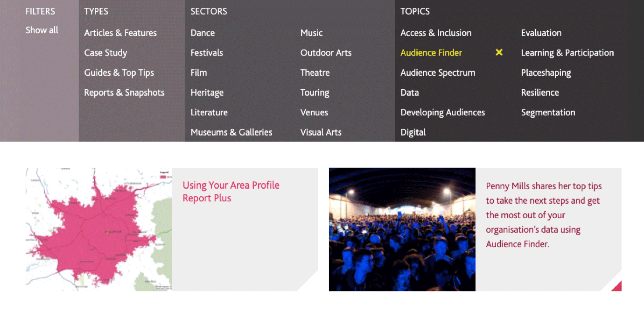This screenshot has width=644, height=313.
Task: Choose the Audience Spectrum topic
Action: (438, 73)
